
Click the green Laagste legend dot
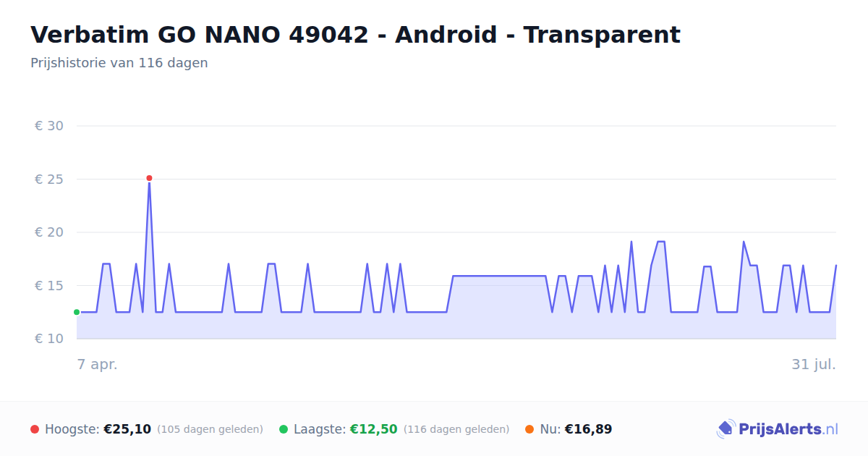(x=284, y=429)
